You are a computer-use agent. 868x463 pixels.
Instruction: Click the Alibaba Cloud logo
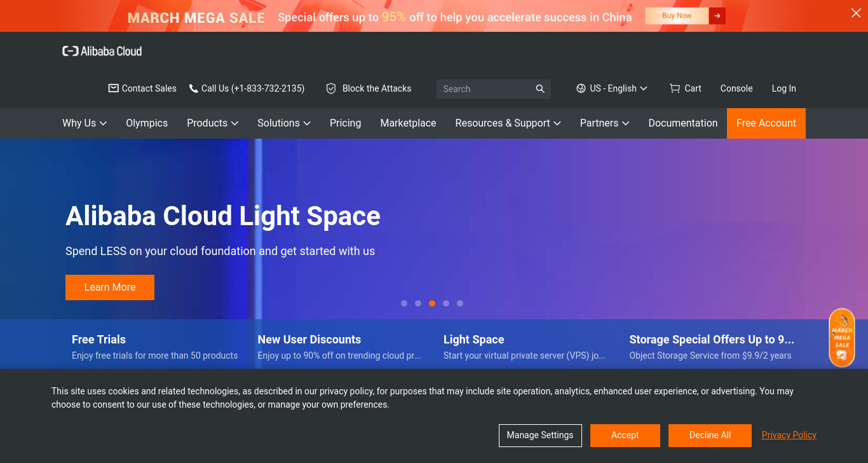[x=102, y=51]
